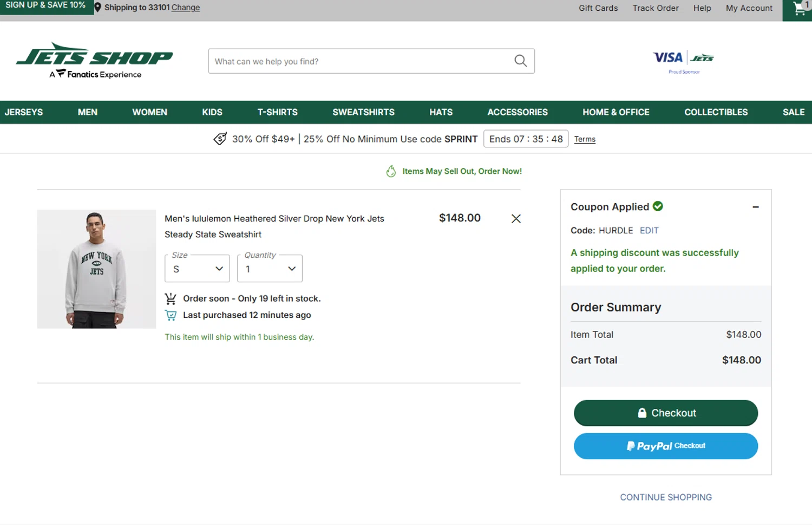
Task: Open the Collectibles menu
Action: (716, 112)
